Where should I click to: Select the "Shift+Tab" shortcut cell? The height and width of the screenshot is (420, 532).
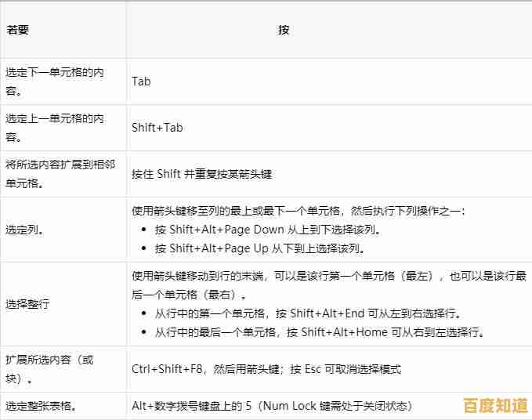point(157,128)
